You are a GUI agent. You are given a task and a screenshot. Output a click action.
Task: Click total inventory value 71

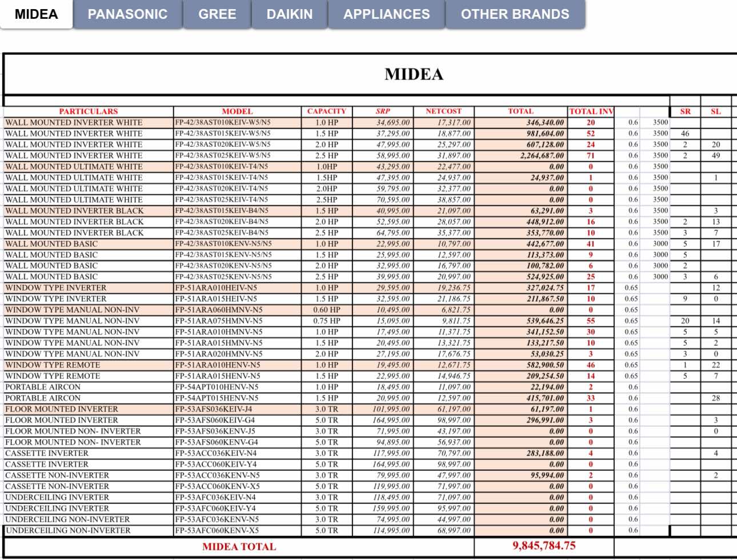[x=591, y=155]
